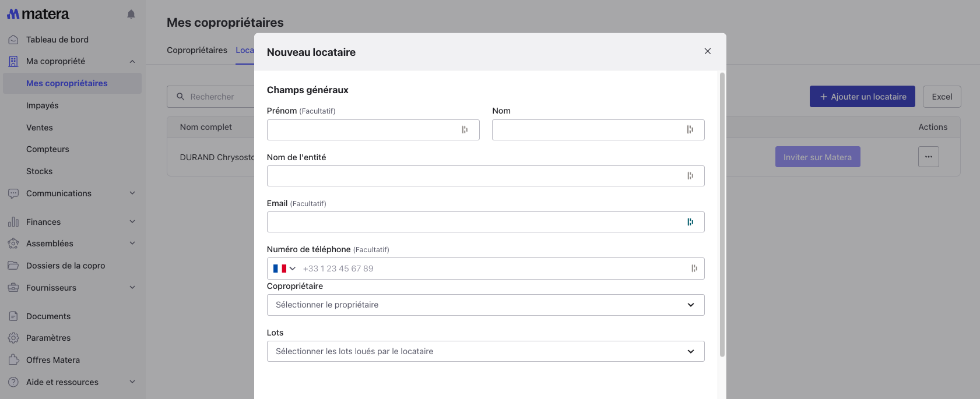Open Impayés in the sidebar
This screenshot has height=399, width=980.
(43, 105)
